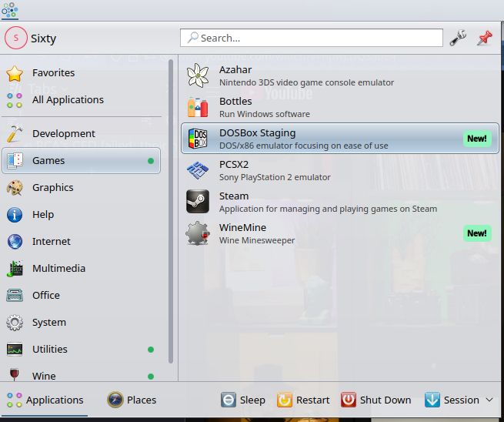Open the Help category
This screenshot has width=504, height=422.
click(81, 215)
